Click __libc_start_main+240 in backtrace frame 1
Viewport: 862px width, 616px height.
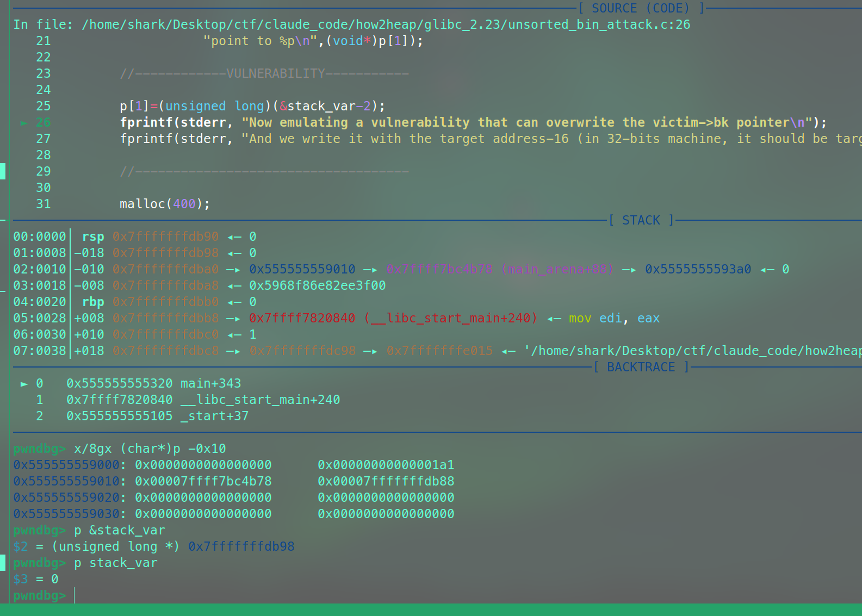[261, 400]
